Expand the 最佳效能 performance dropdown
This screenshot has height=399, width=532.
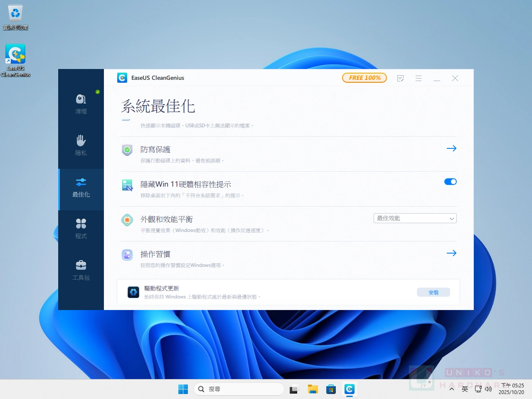tap(415, 218)
